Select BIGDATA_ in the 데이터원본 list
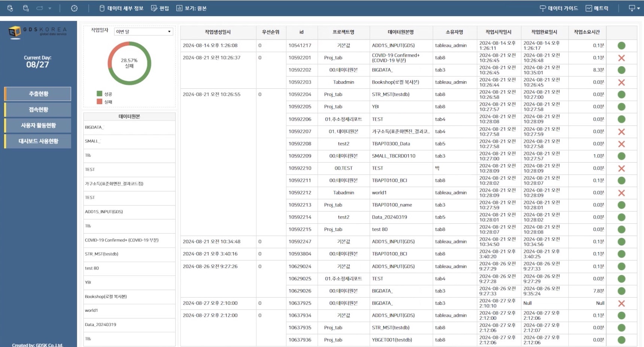 (129, 127)
